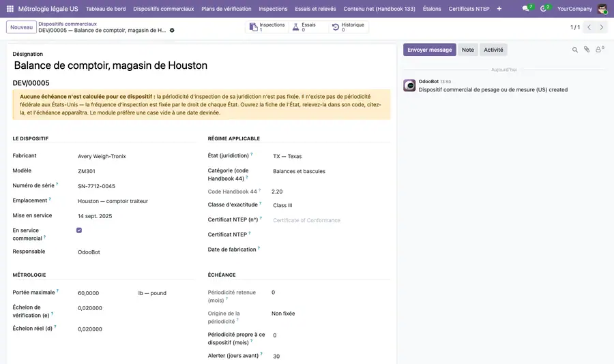Open the Catégorie dropdown Balances et bascules
Viewport: 614px width, 364px height.
(x=330, y=171)
